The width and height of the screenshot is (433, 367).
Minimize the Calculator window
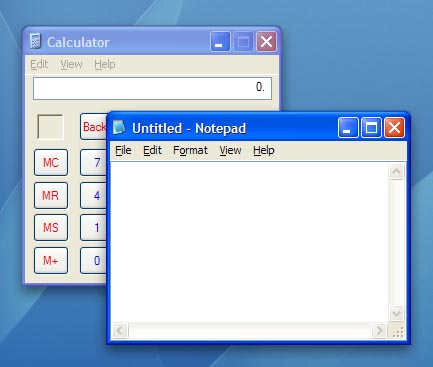coord(220,42)
